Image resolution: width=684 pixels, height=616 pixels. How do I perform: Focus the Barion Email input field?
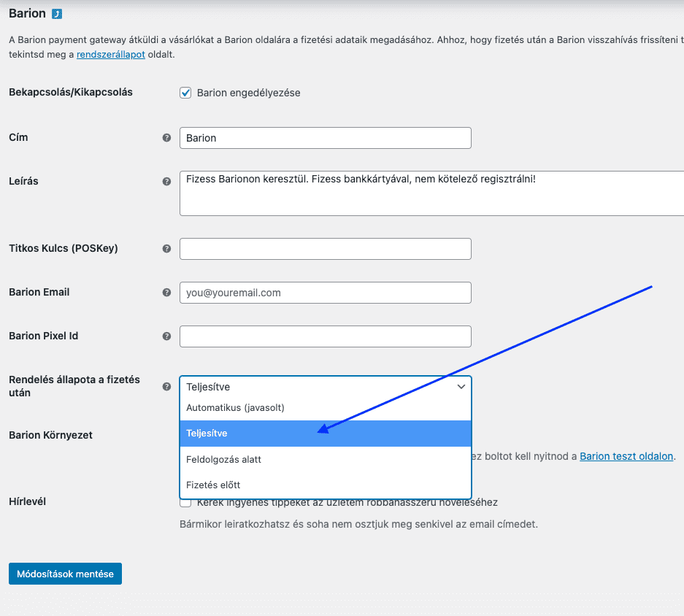(x=326, y=292)
